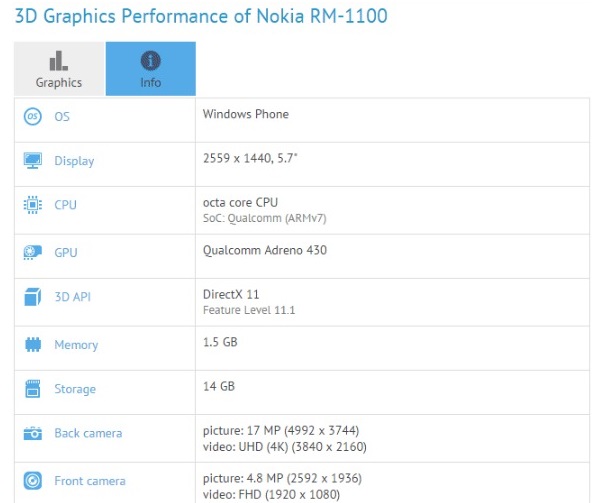This screenshot has width=600, height=503.
Task: Click the bar chart icon on Graphics tab
Action: tap(59, 61)
